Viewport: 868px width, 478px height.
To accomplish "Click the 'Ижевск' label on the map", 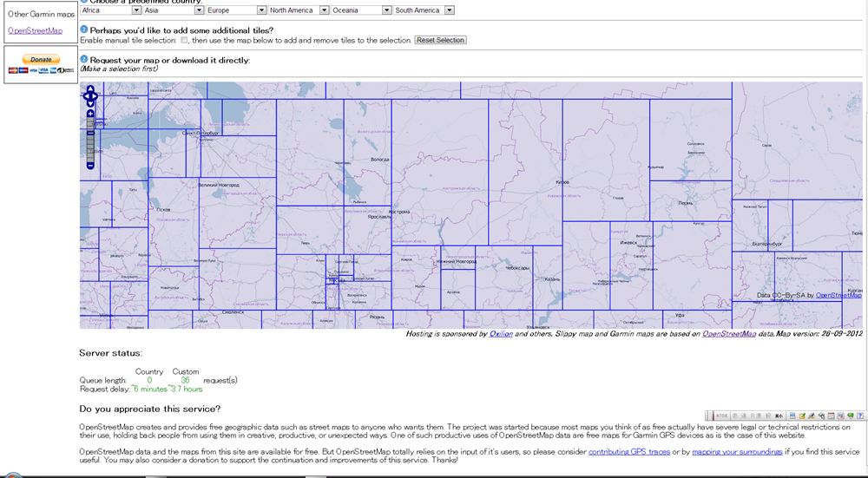I will coord(628,242).
